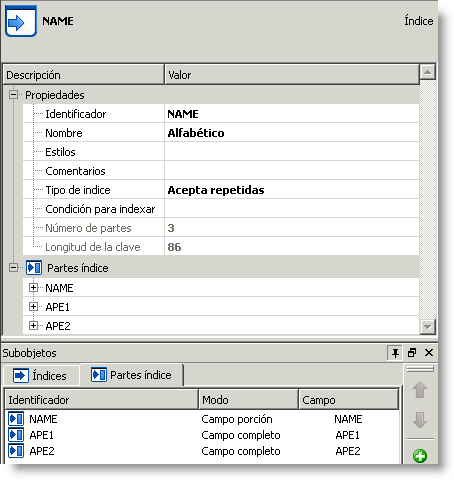
Task: Click the properties scrollbar up arrow
Action: [428, 72]
